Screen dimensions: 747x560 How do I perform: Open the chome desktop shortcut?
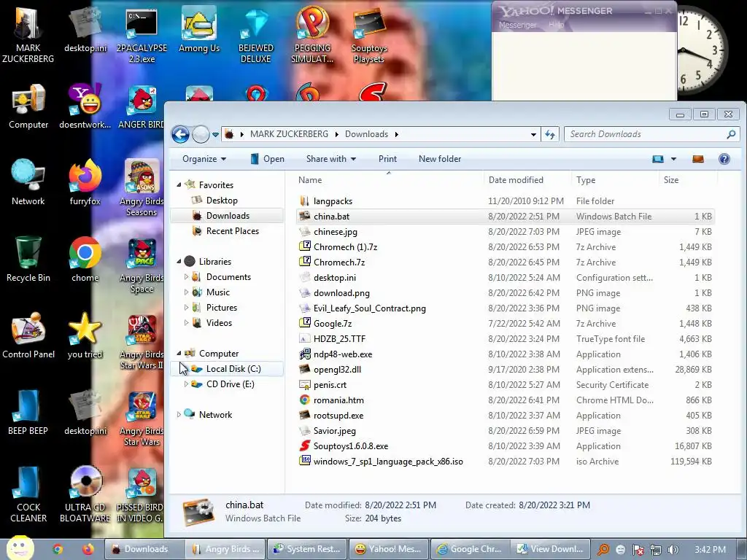click(85, 260)
